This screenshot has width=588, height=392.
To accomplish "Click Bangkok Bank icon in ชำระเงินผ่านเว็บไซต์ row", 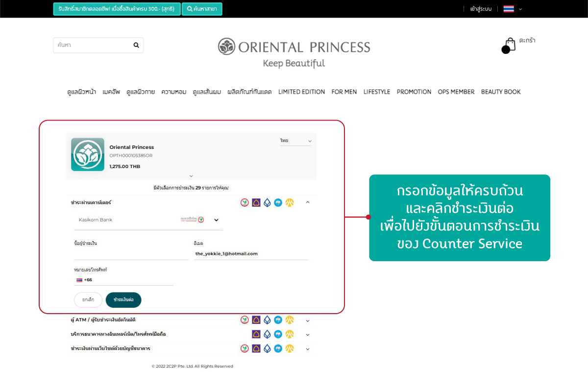I will pyautogui.click(x=267, y=348).
